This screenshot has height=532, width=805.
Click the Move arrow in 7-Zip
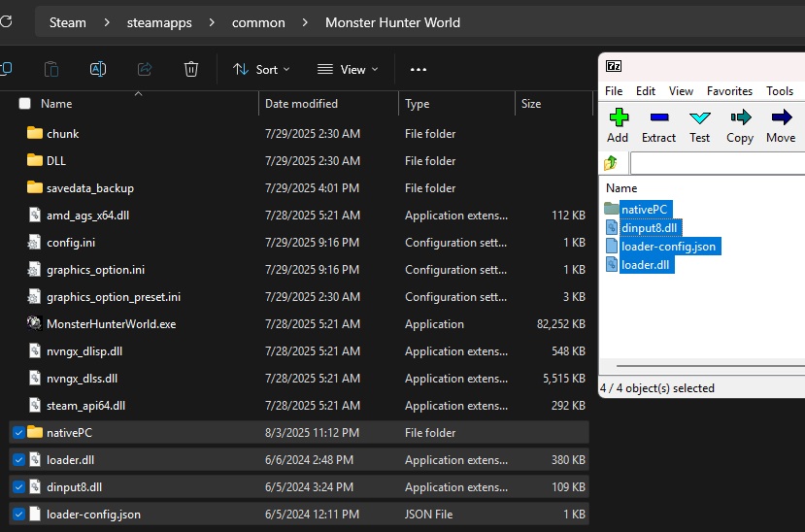tap(781, 124)
